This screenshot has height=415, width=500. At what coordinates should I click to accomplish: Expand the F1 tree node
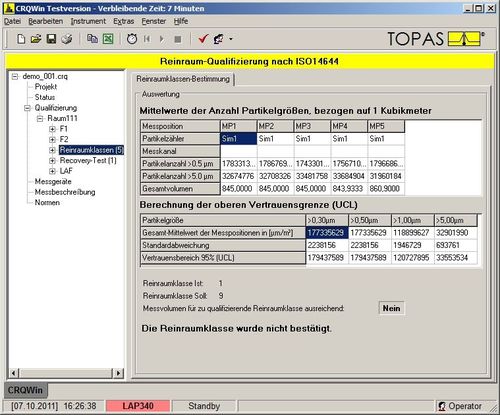coord(52,129)
